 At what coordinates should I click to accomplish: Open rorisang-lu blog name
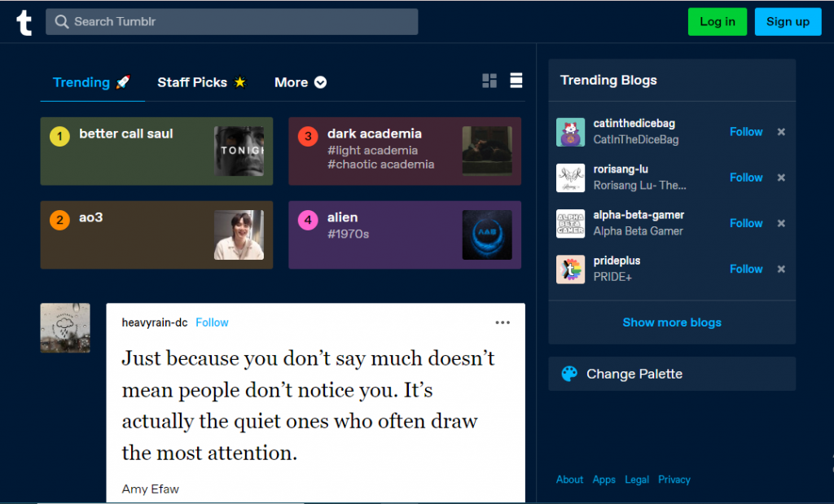click(621, 169)
